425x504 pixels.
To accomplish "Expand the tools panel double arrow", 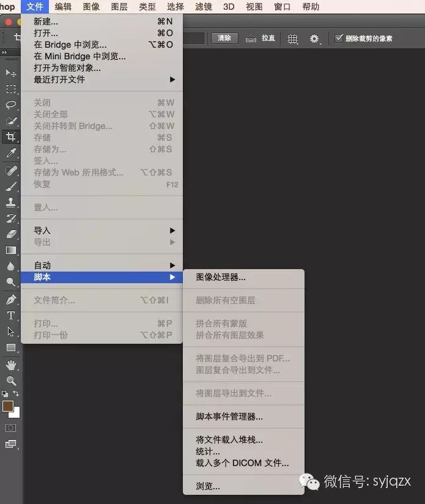I will pos(4,52).
